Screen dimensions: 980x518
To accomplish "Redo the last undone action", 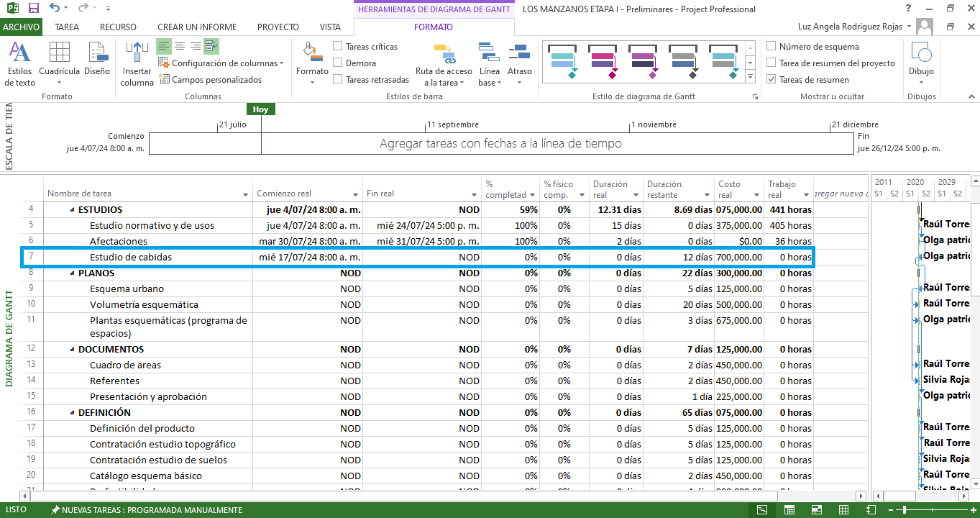I will coord(83,9).
